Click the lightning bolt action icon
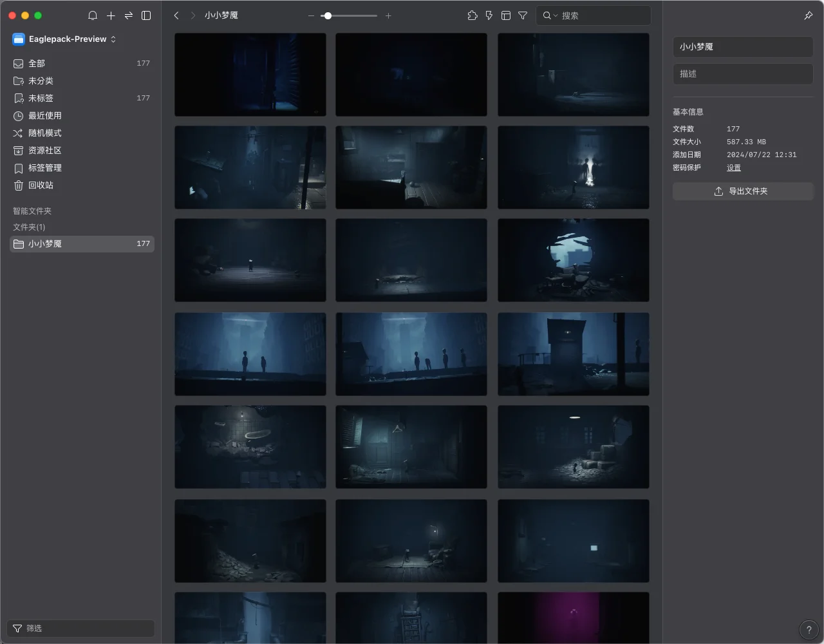Viewport: 824px width, 644px height. (489, 15)
